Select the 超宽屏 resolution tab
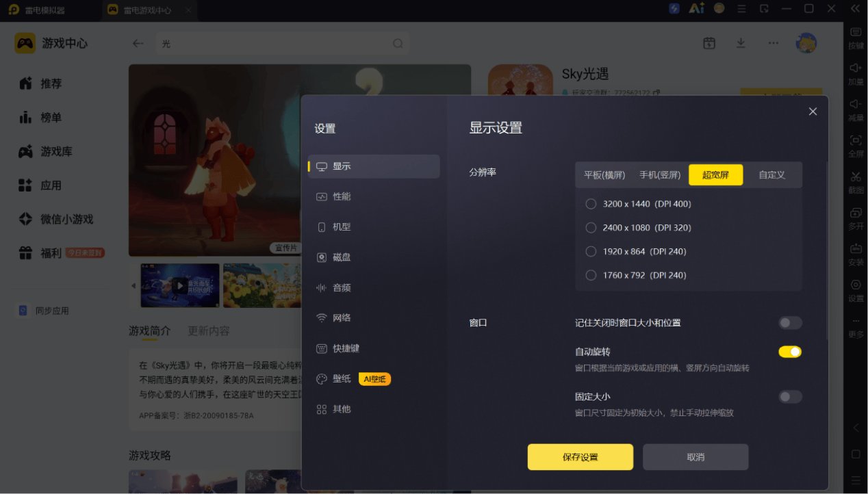Screen dimensions: 868x494 [715, 175]
